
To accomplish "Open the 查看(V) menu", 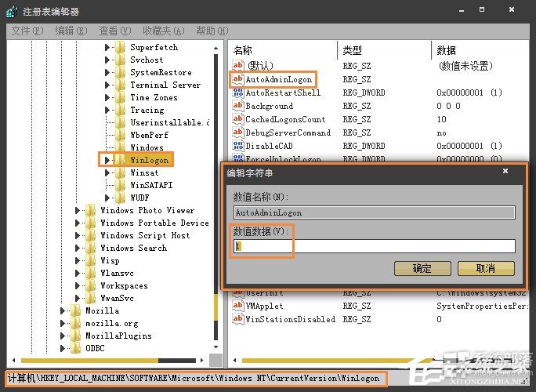I will click(x=115, y=31).
